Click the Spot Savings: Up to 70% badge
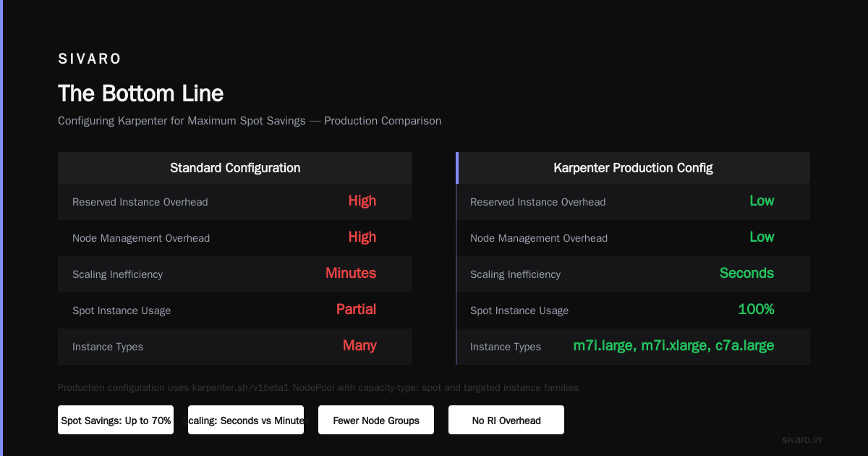This screenshot has height=456, width=868. (116, 420)
